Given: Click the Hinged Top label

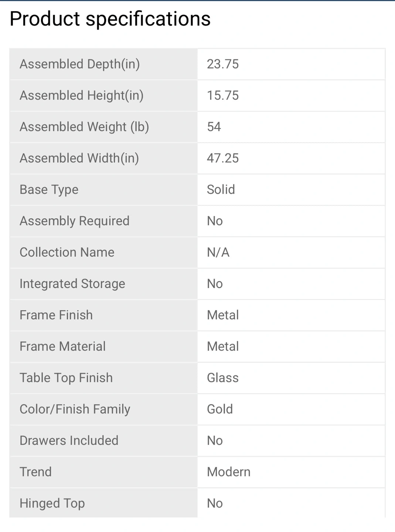Looking at the screenshot, I should click(52, 504).
